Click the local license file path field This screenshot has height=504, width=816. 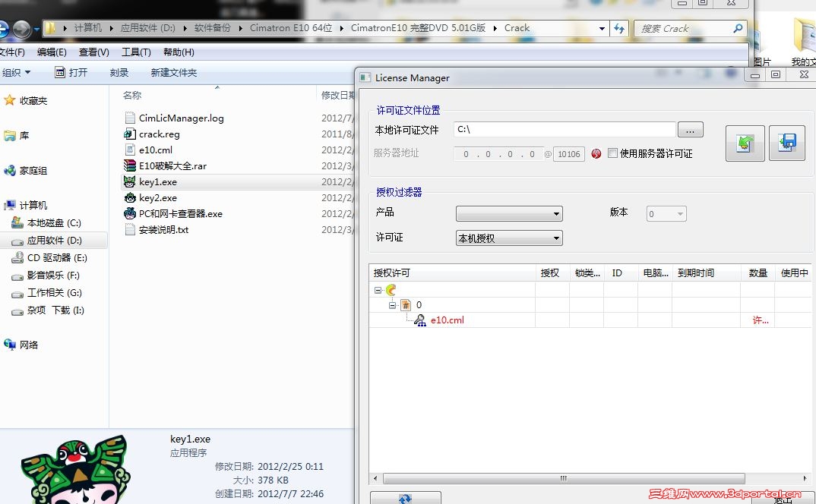tap(565, 130)
